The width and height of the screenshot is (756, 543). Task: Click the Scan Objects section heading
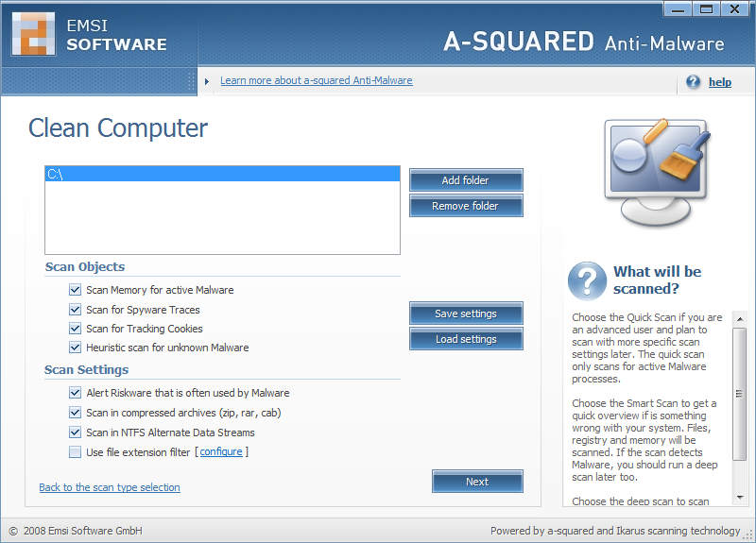point(85,267)
